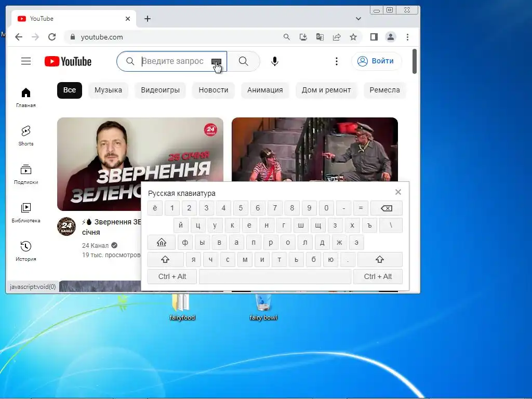The image size is (532, 399).
Task: Click the Войти sign-in button
Action: (377, 61)
